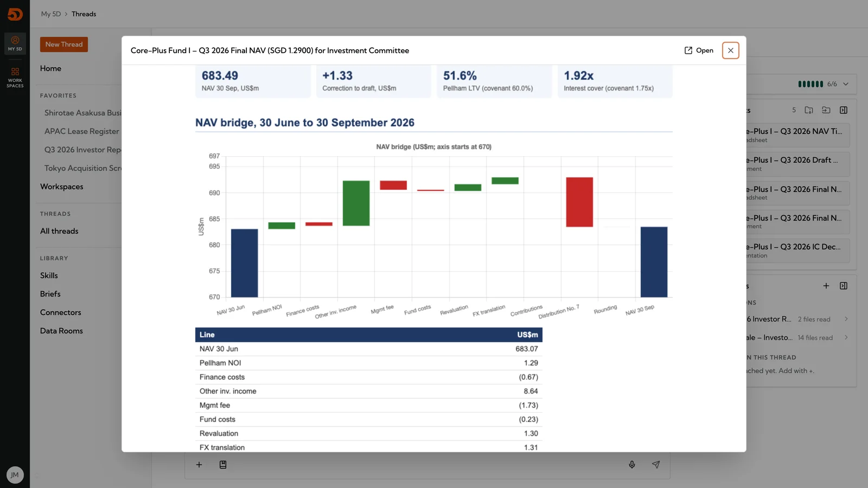
Task: Click the send message paper-plane icon
Action: point(656,465)
